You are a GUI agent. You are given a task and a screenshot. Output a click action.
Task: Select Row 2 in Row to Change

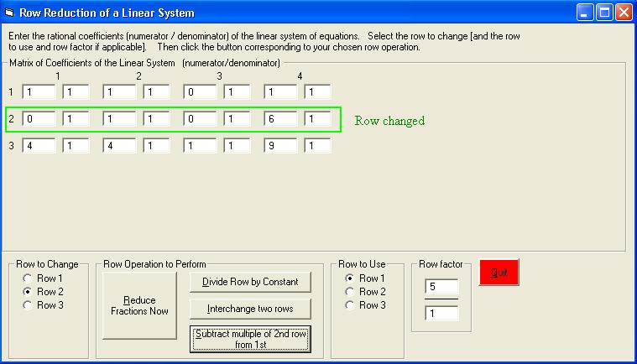(x=43, y=292)
